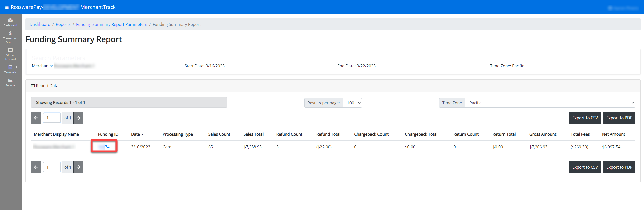Click the top Export to PDF button
Screen dimensions: 644x210
click(x=619, y=118)
